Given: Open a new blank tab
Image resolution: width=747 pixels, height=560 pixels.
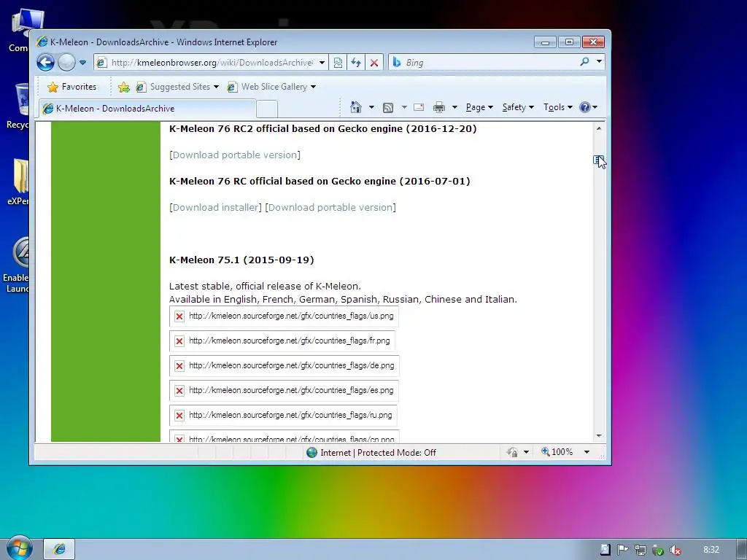Looking at the screenshot, I should (267, 109).
